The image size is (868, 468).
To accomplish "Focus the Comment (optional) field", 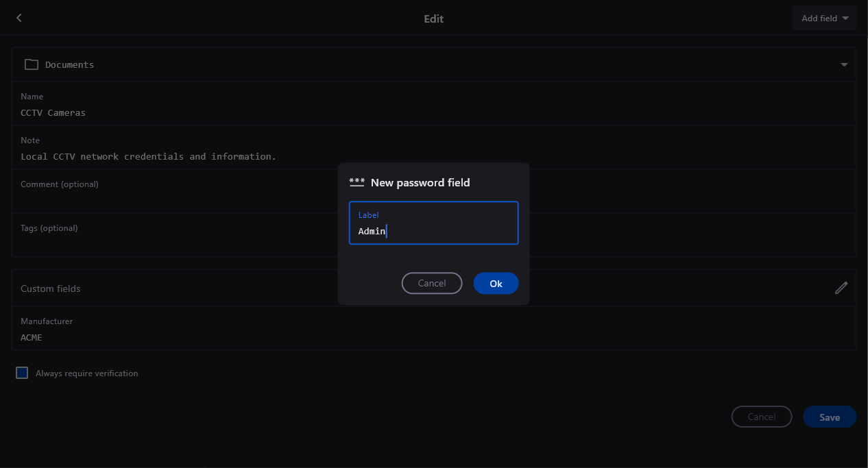I will (171, 197).
